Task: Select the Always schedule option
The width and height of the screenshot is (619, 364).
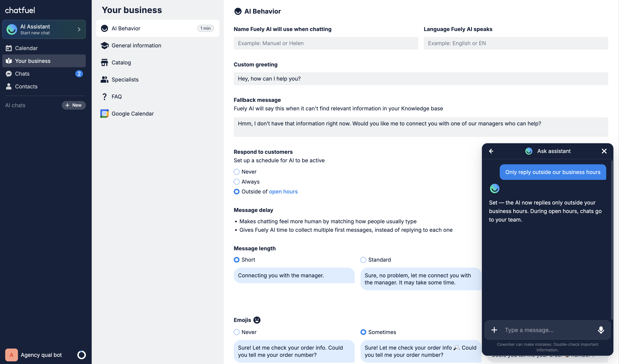Action: click(x=237, y=182)
